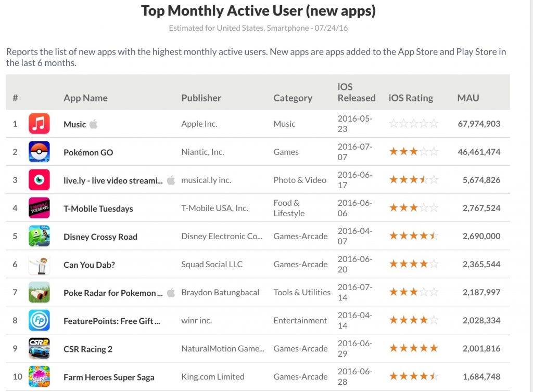Click the star rating for T-Mobile Tuesdays
This screenshot has height=392, width=533.
point(413,207)
